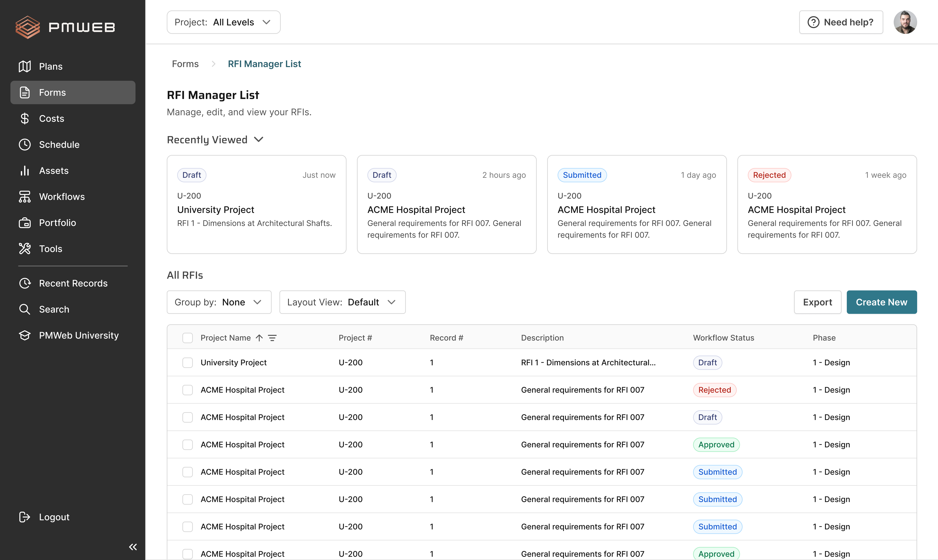Check the first Approved ACME row checkbox
The height and width of the screenshot is (560, 938).
(x=188, y=445)
